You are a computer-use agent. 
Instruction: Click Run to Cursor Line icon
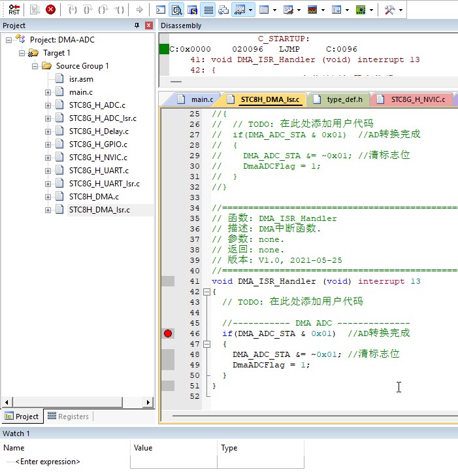tap(119, 10)
